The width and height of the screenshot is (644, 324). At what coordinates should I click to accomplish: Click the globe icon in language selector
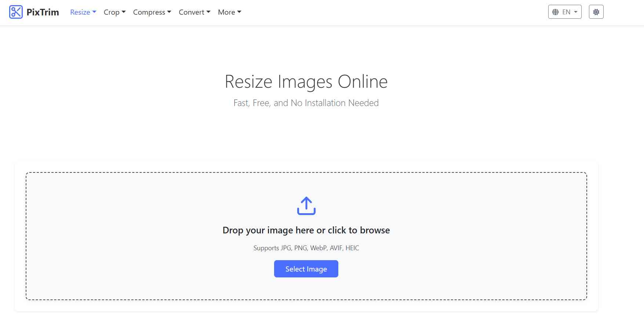click(556, 12)
